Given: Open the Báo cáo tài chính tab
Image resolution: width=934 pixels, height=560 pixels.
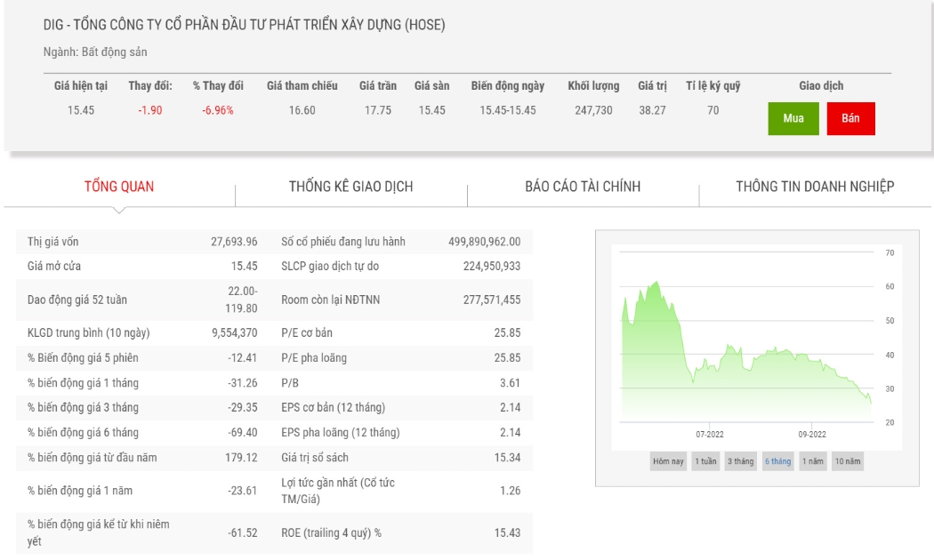Looking at the screenshot, I should [x=583, y=187].
